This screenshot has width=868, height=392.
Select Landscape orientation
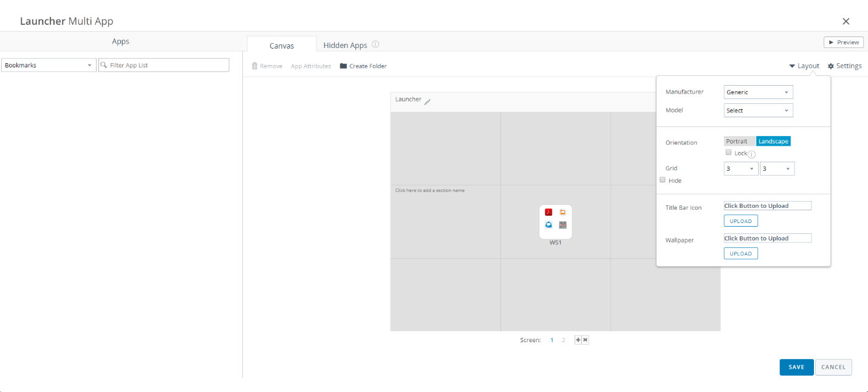point(773,141)
